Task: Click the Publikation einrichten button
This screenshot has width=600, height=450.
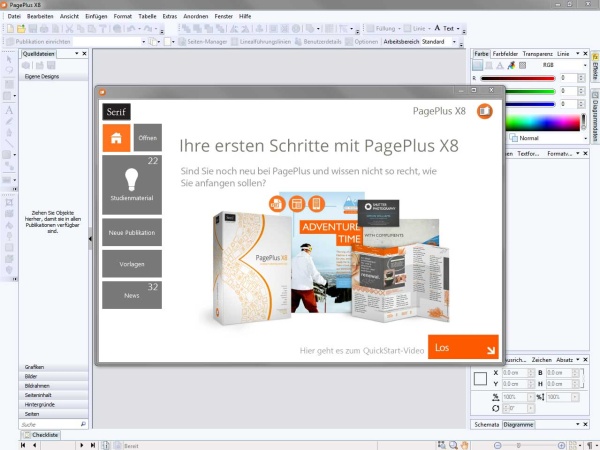Action: [x=39, y=42]
